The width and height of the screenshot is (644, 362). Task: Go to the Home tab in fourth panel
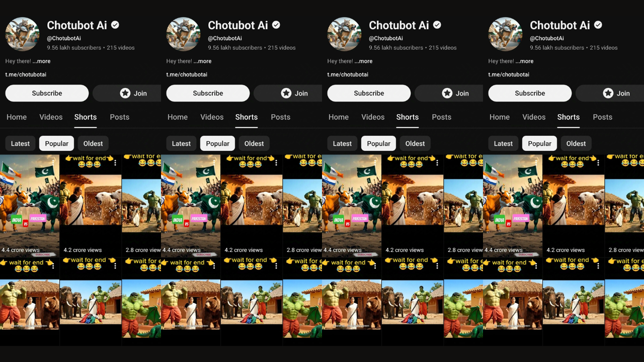500,117
